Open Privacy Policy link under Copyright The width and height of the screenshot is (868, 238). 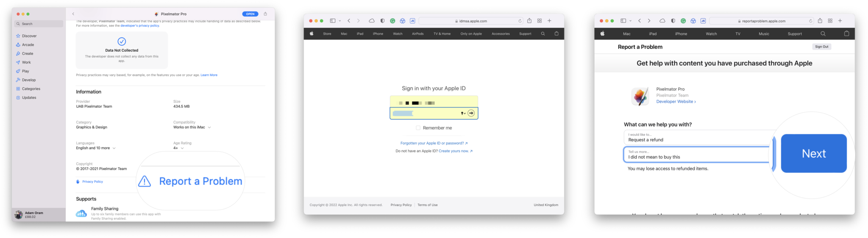coord(92,182)
